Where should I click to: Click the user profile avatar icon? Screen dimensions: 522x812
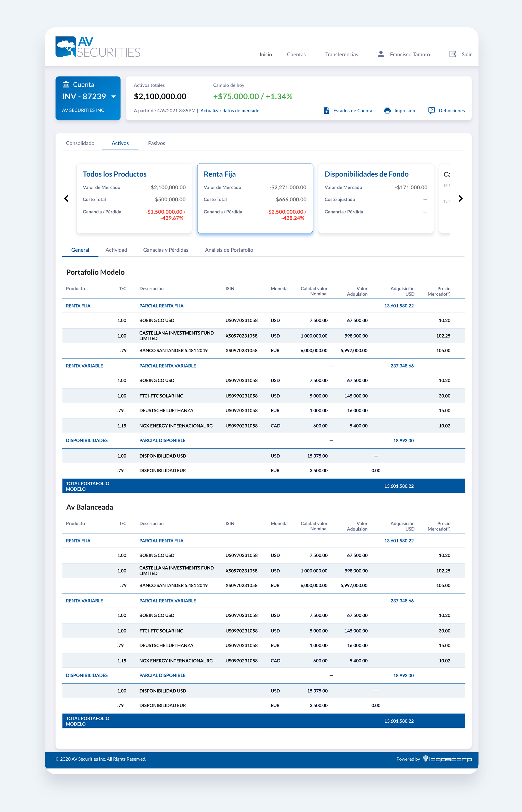point(381,54)
